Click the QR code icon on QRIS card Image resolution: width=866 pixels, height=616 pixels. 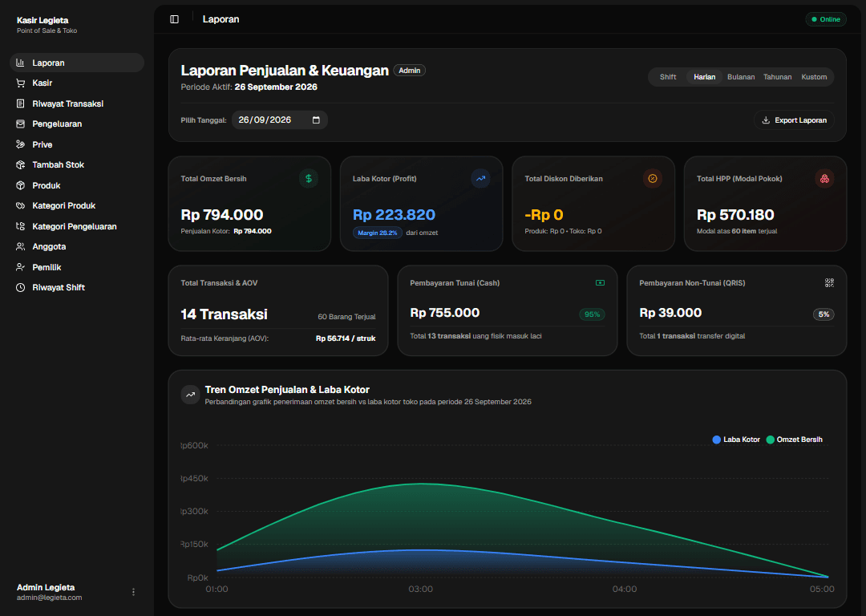(x=830, y=283)
